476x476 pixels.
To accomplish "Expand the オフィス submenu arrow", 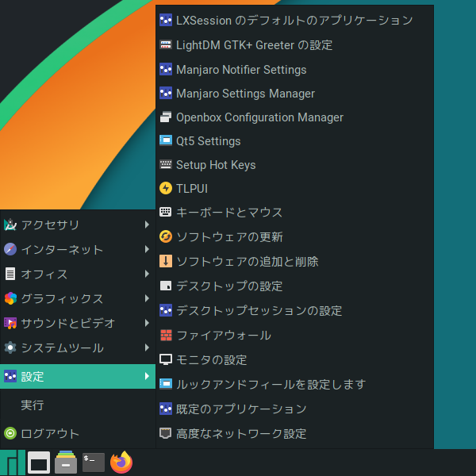I will (147, 274).
